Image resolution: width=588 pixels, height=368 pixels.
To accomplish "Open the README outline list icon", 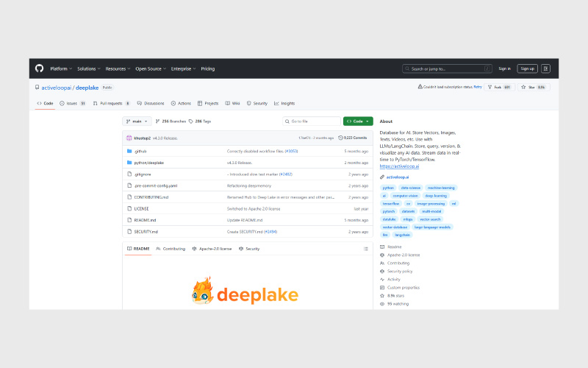I will point(365,249).
